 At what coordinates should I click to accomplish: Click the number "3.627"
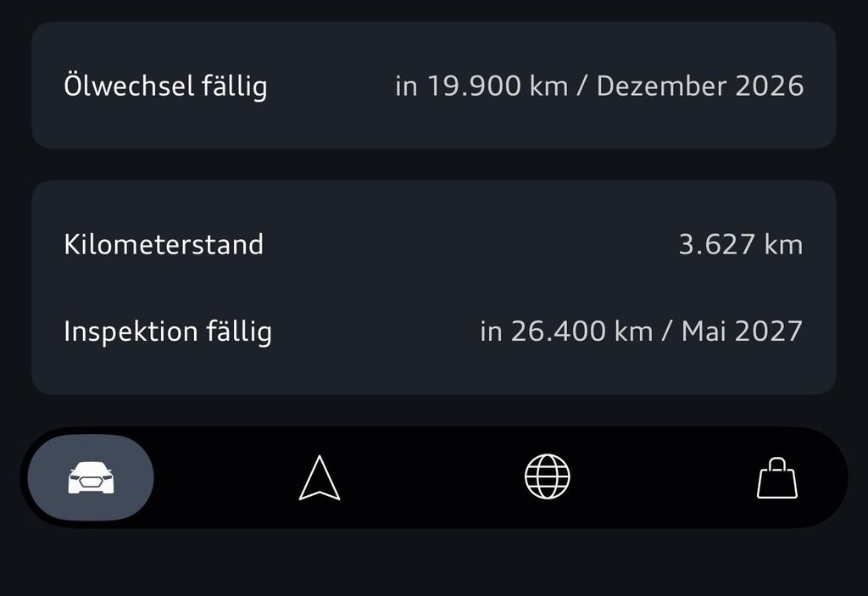click(716, 245)
